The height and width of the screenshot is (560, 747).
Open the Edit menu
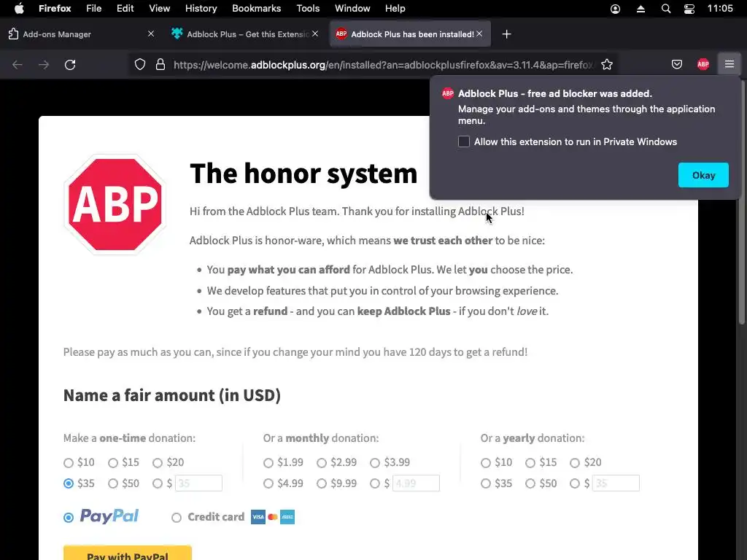click(125, 9)
